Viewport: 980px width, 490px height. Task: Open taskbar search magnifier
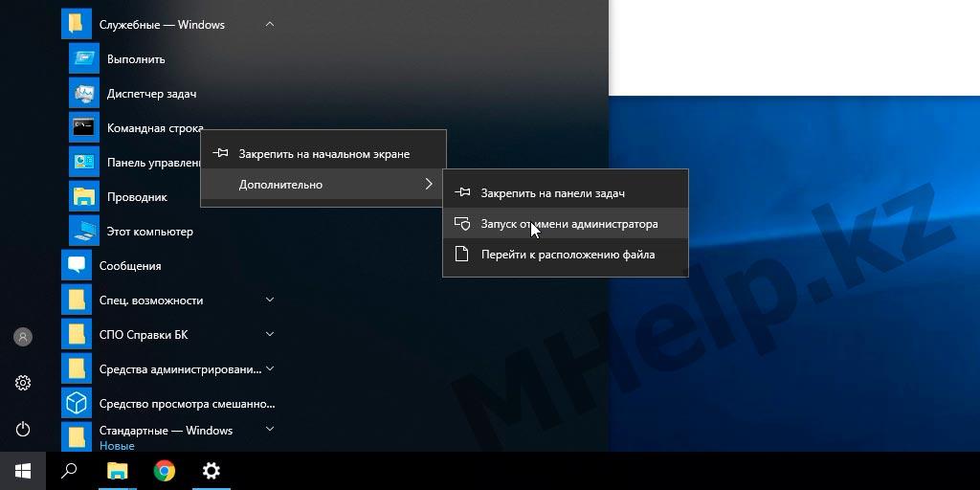coord(69,471)
